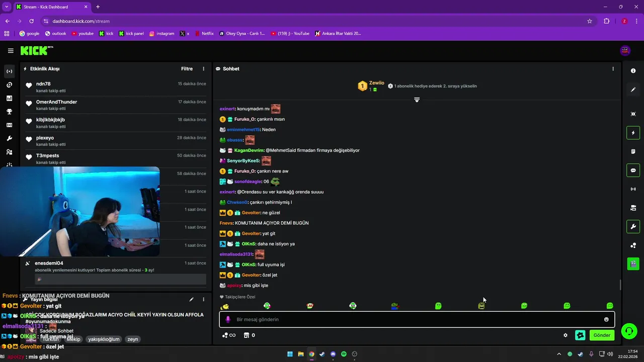Open the Kick logo home link

(36, 50)
